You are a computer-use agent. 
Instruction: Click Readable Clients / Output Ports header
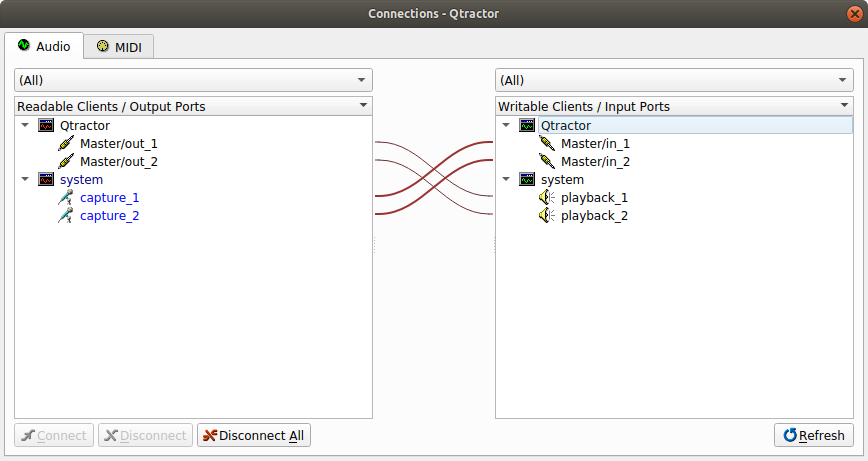tap(193, 106)
